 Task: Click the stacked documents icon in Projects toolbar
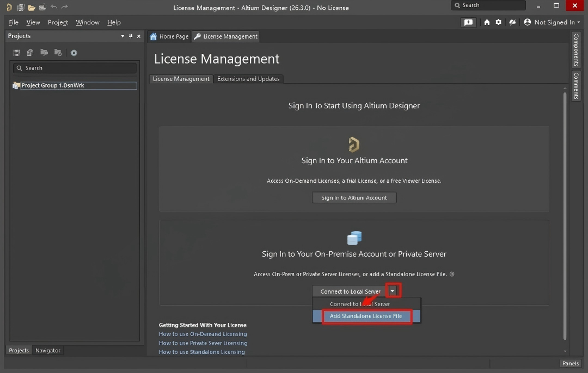point(30,53)
